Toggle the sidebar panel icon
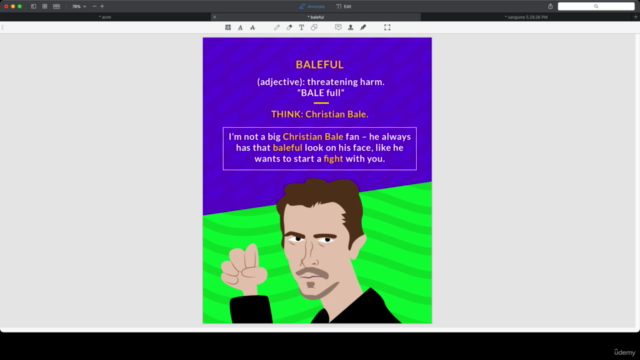Viewport: 640px width, 360px height. click(x=33, y=7)
